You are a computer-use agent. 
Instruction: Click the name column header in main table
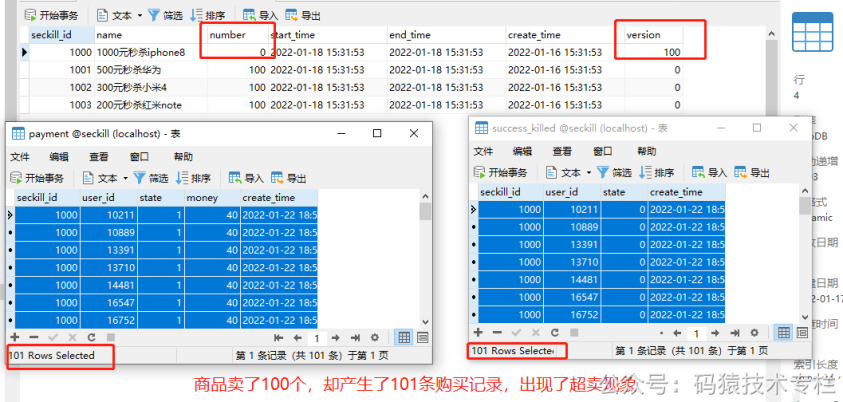(151, 35)
